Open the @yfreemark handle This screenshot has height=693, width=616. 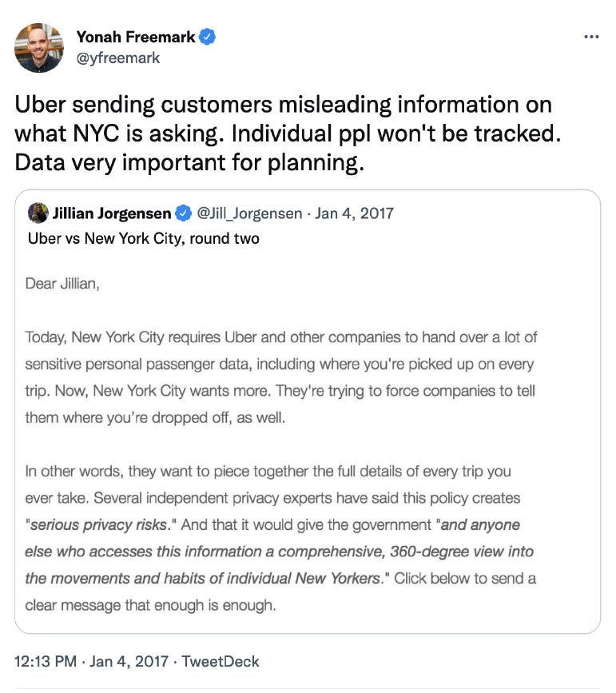tap(118, 58)
